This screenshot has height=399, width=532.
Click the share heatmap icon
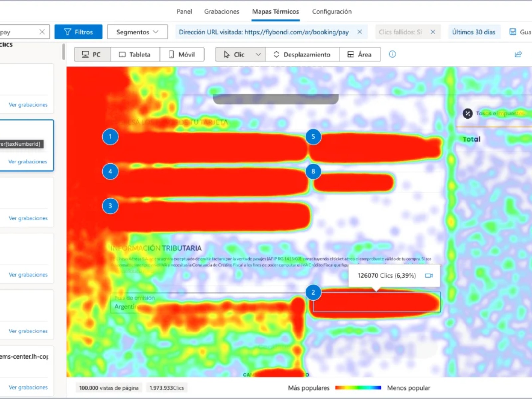point(518,54)
